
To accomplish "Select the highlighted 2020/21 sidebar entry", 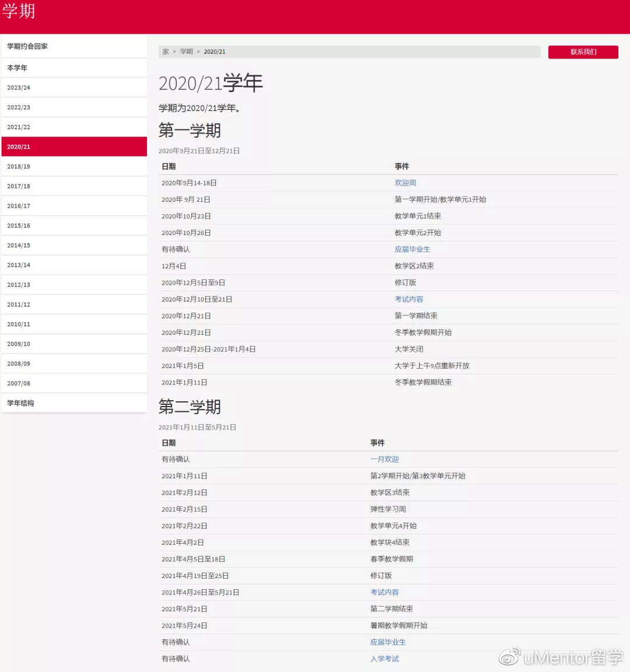I will coord(74,146).
